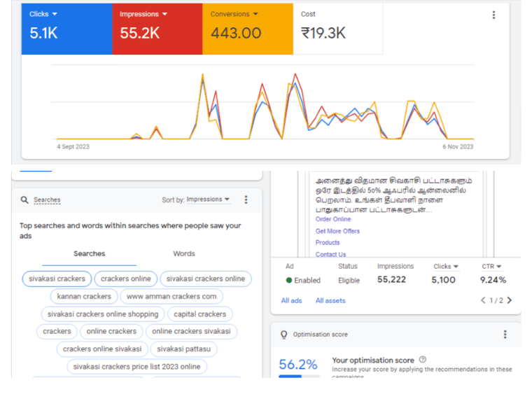Click the Optimisation score lightbulb icon
532x420 pixels.
(x=284, y=335)
